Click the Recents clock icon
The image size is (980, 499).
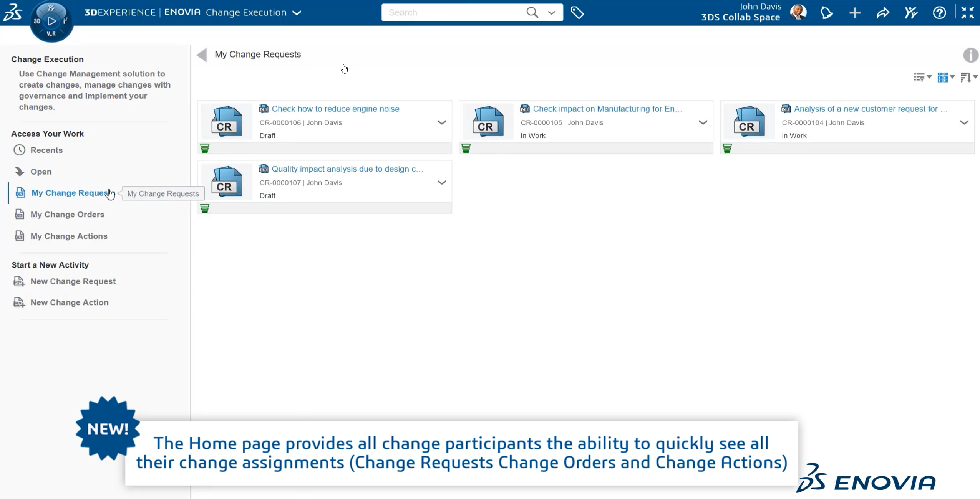[x=19, y=150]
